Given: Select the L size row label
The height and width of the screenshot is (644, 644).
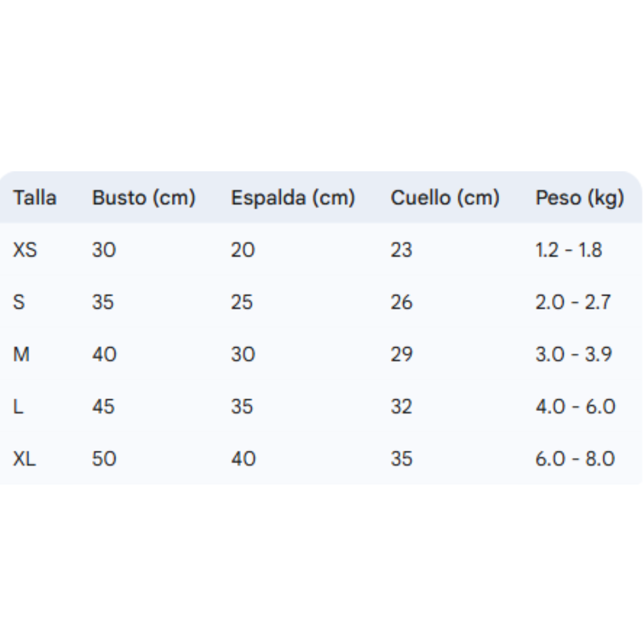Looking at the screenshot, I should point(18,406).
